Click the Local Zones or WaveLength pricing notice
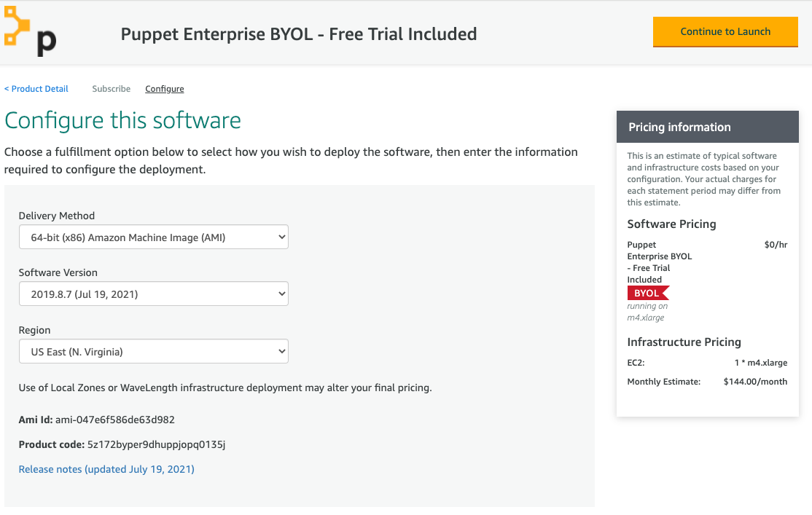 click(225, 388)
